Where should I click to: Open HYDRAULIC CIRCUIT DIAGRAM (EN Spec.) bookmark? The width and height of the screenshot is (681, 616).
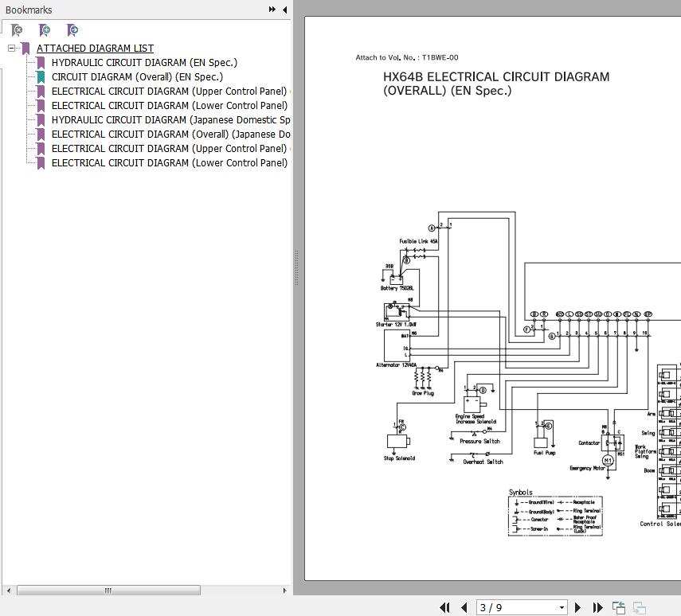[x=144, y=63]
